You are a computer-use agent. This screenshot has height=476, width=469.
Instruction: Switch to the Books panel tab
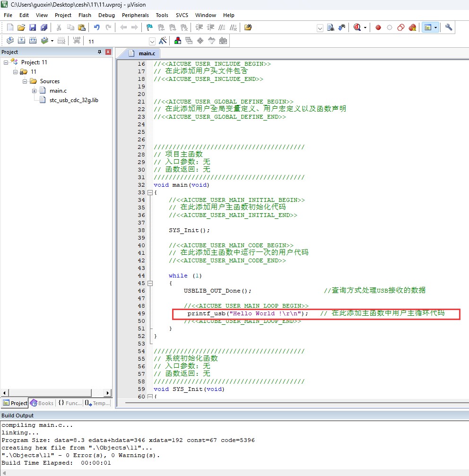[42, 403]
